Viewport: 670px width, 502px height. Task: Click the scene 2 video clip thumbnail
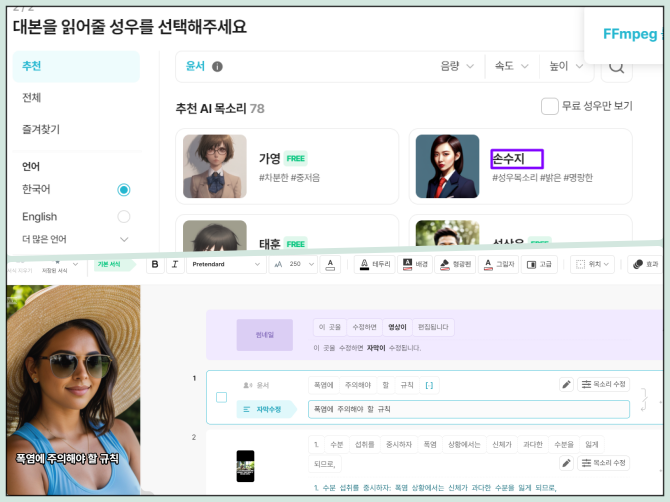click(245, 466)
